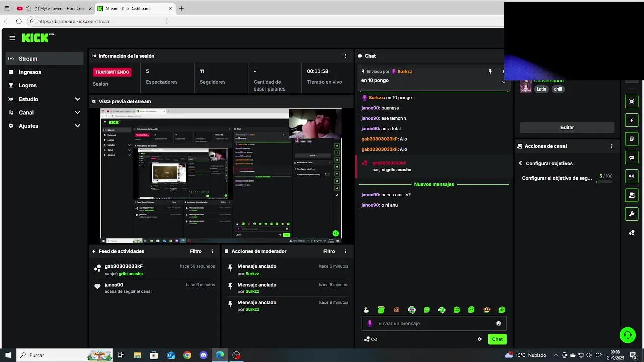Click the green scroll-to-live circle in preview

pos(336,233)
